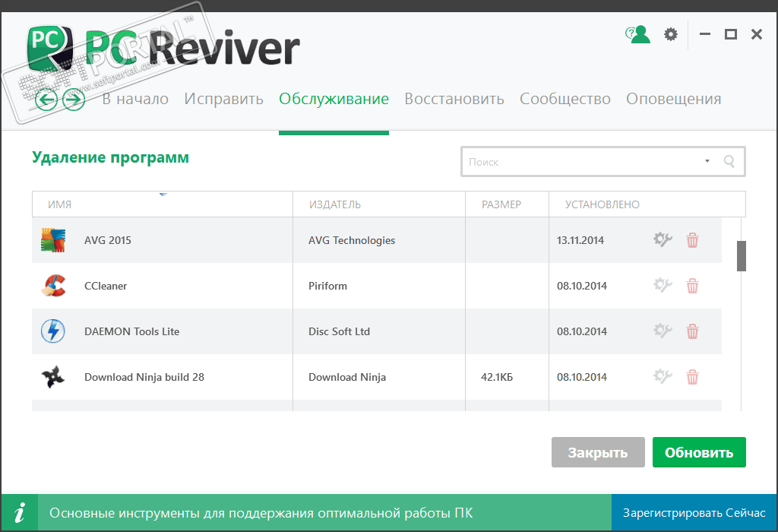This screenshot has width=778, height=532.
Task: Click the Download Ninja shuriken icon
Action: coord(53,377)
